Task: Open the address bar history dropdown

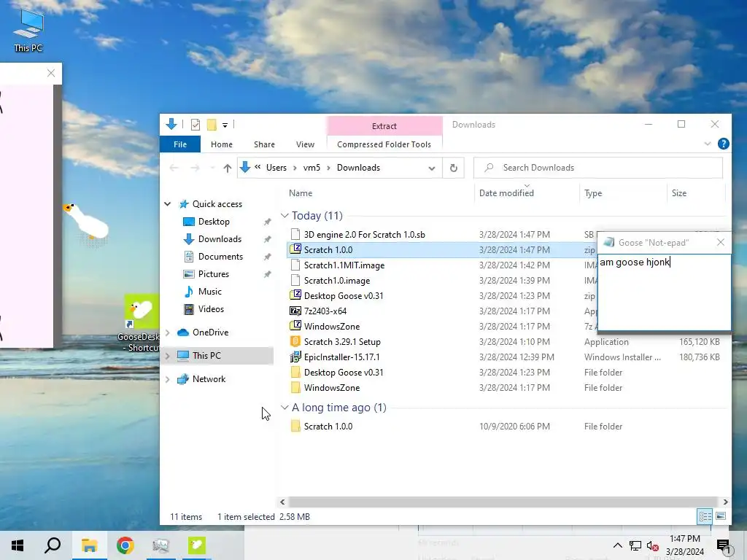Action: click(432, 168)
